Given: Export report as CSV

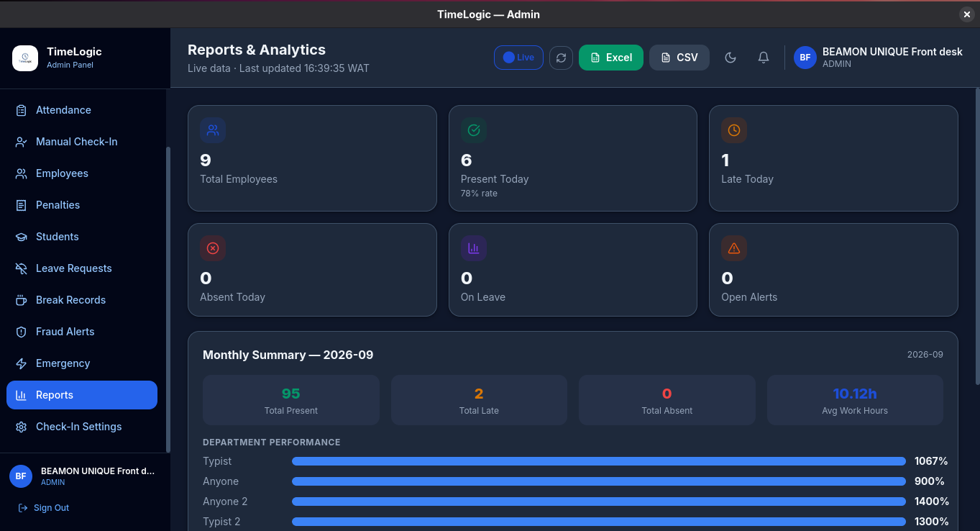Looking at the screenshot, I should [679, 58].
